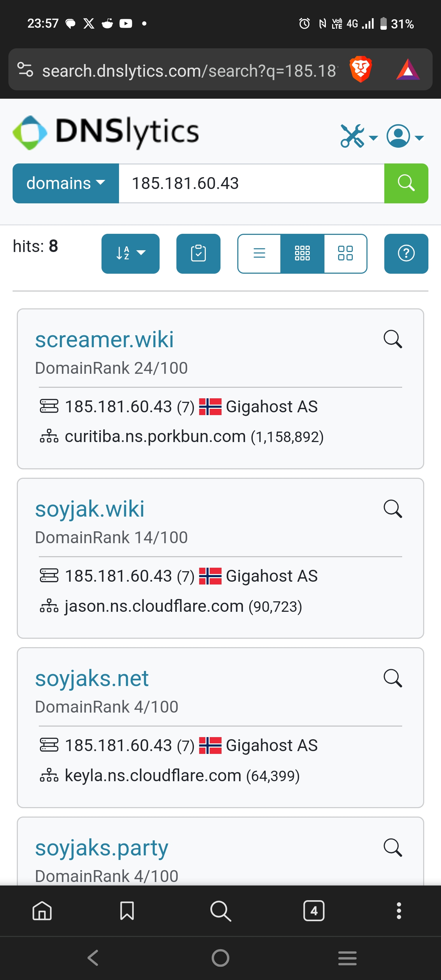Click IP 185.181.60.43 in screamer.wiki card

[118, 407]
